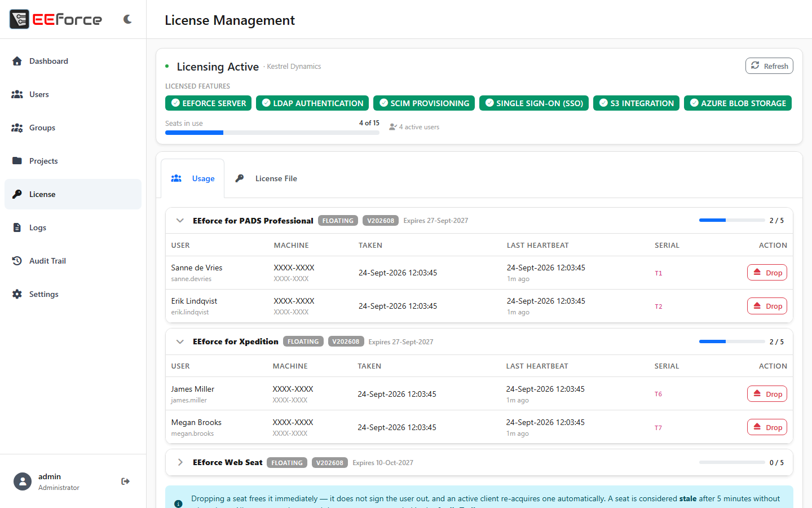Click the PADS Professional 2 / 5 usage bar
812x508 pixels.
pyautogui.click(x=732, y=220)
